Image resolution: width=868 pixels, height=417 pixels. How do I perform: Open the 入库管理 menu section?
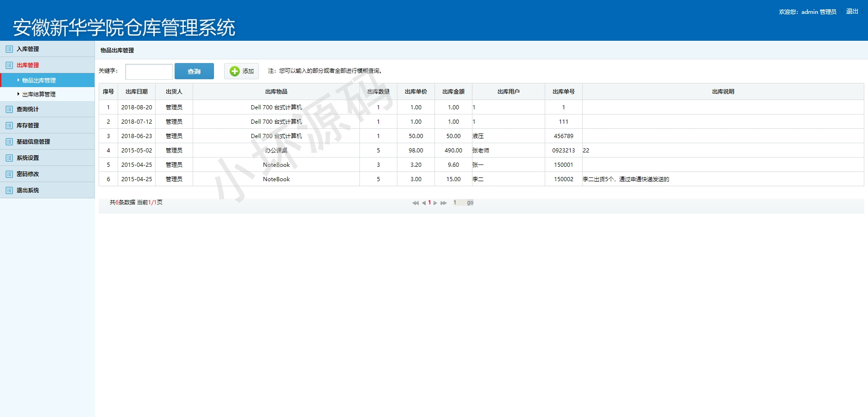47,49
